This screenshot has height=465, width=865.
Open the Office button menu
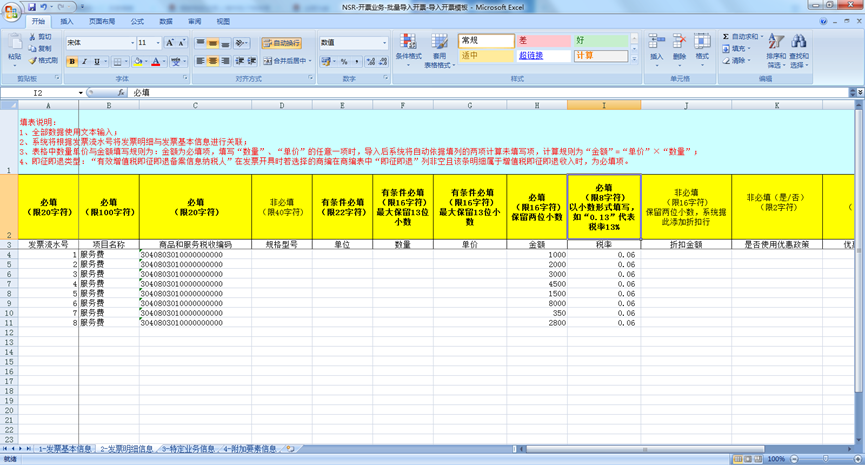click(10, 11)
